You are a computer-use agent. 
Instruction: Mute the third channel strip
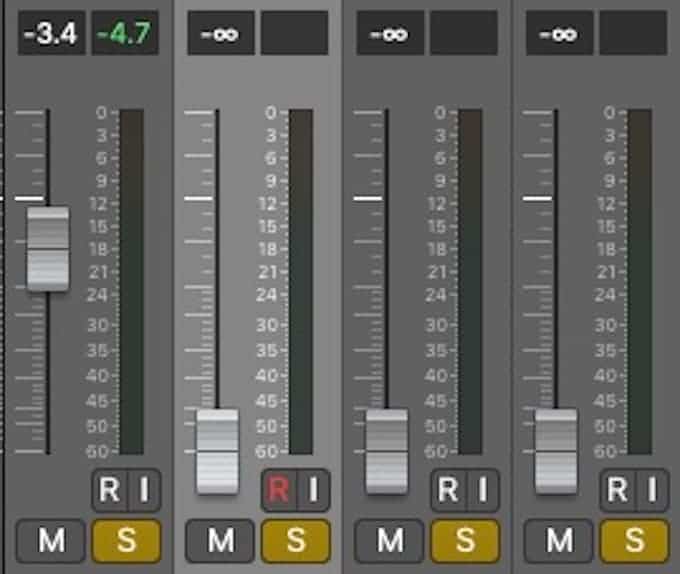[389, 541]
